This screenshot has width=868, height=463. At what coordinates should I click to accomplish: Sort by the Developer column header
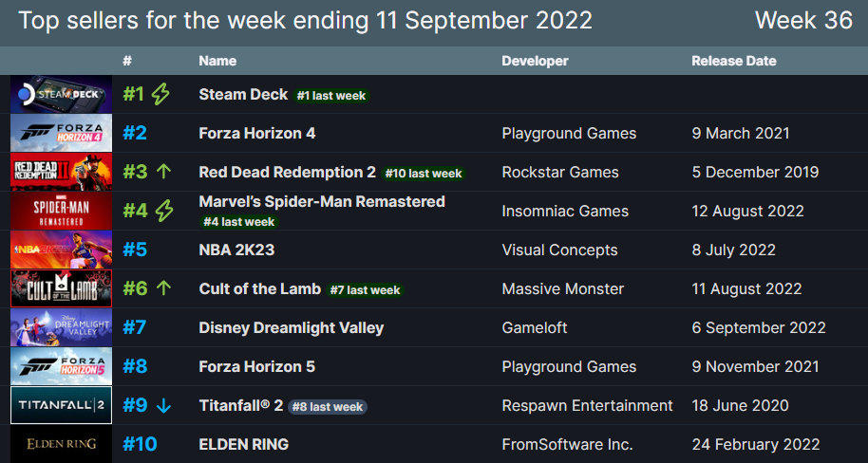(x=535, y=61)
